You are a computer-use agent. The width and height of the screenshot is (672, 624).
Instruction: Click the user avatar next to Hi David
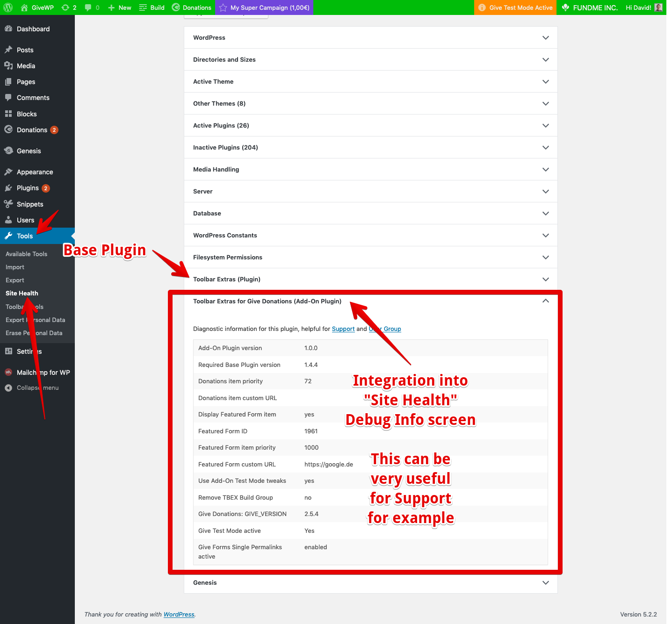click(x=658, y=7)
